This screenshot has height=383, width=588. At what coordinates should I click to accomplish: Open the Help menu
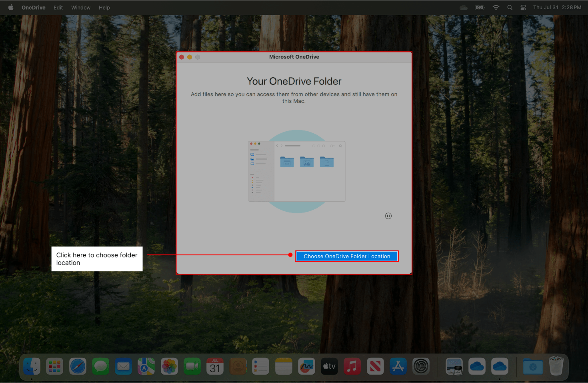tap(104, 8)
